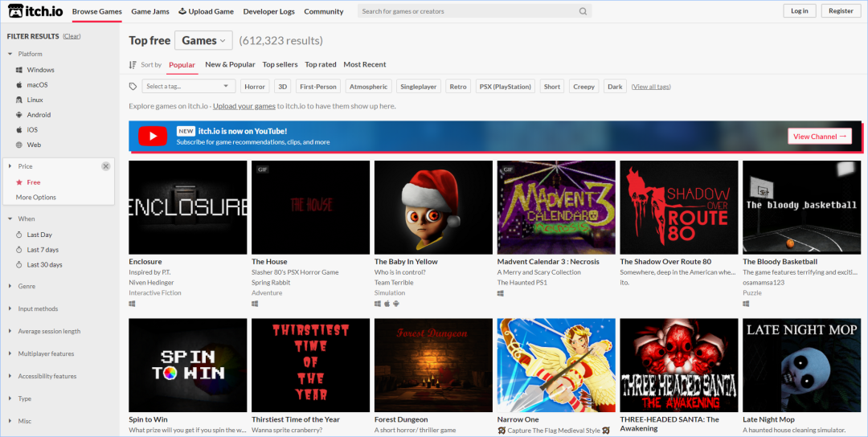Image resolution: width=868 pixels, height=437 pixels.
Task: Click the YouTube logo in the banner
Action: (153, 136)
